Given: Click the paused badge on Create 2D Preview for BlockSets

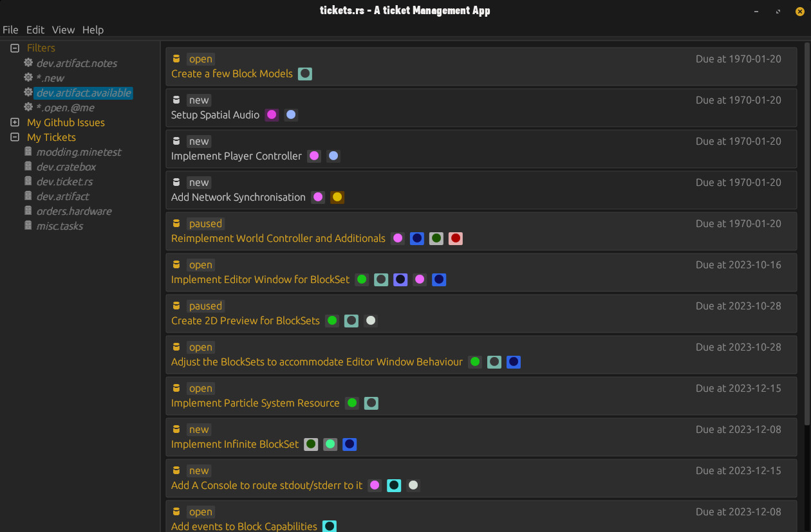Looking at the screenshot, I should coord(205,306).
